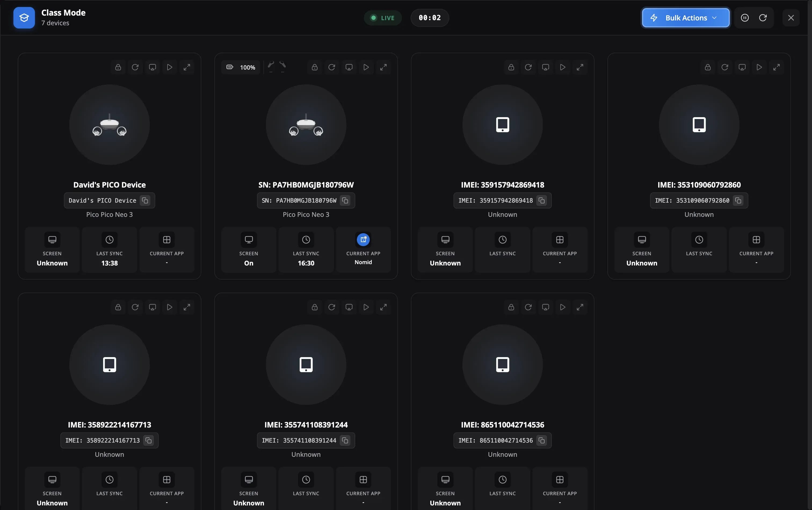Toggle the LIVE status indicator
This screenshot has width=812, height=510.
point(383,18)
